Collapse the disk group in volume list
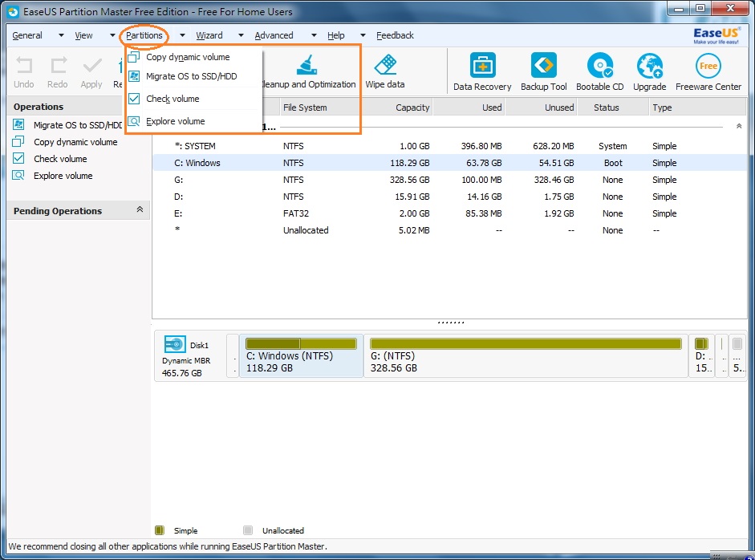The width and height of the screenshot is (755, 560). point(739,126)
